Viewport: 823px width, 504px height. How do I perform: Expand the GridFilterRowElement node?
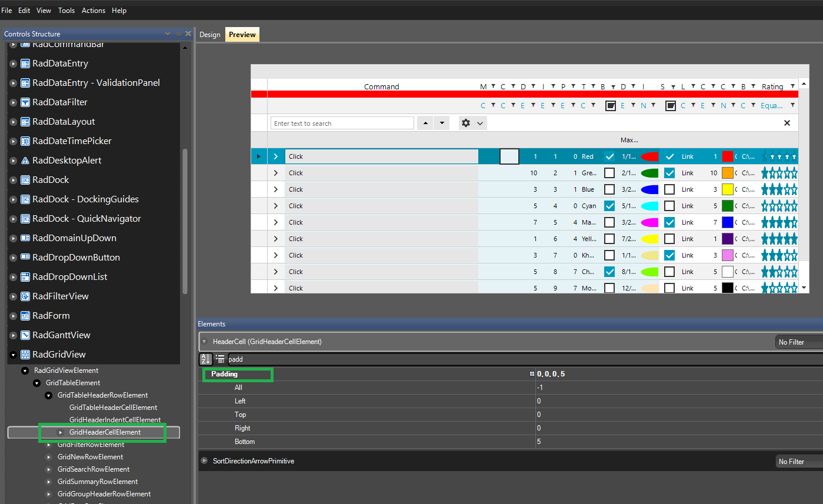click(x=49, y=445)
